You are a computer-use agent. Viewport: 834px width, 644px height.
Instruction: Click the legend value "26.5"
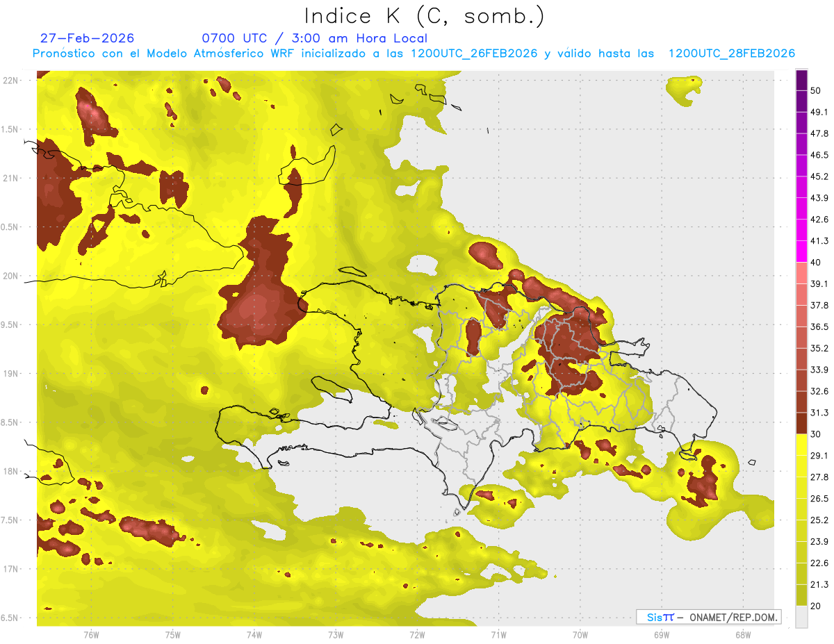tap(820, 498)
